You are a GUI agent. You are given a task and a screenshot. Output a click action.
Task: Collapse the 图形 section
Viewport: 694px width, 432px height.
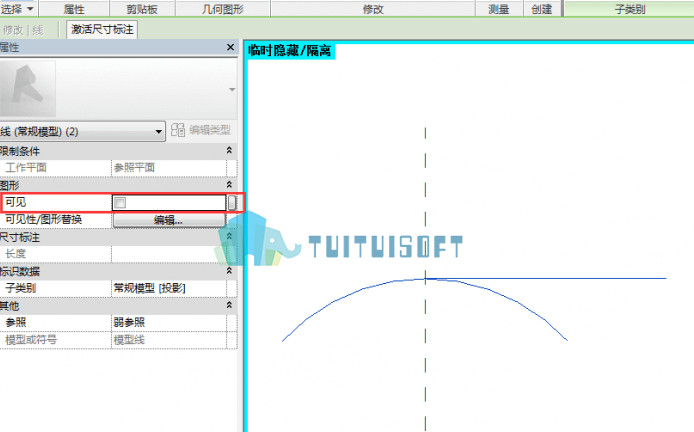pos(229,185)
